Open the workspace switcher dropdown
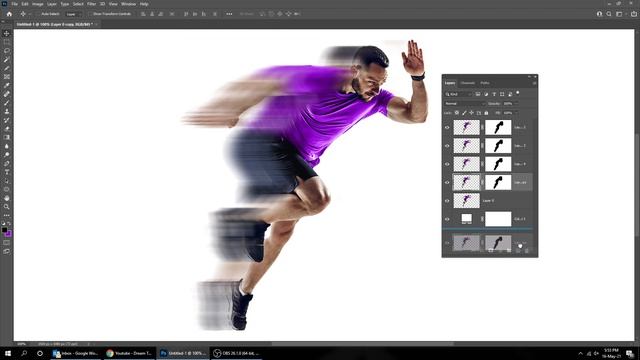Viewport: 640px width, 360px height. pyautogui.click(x=620, y=14)
